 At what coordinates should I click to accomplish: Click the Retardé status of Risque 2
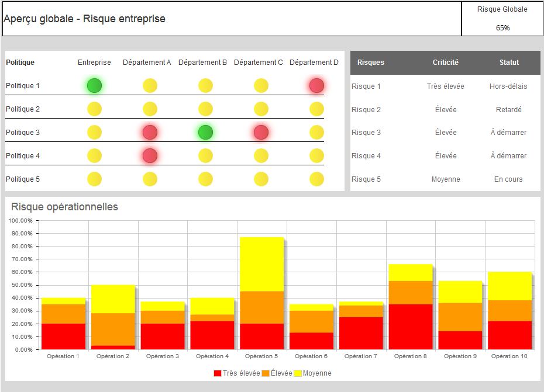click(x=509, y=109)
